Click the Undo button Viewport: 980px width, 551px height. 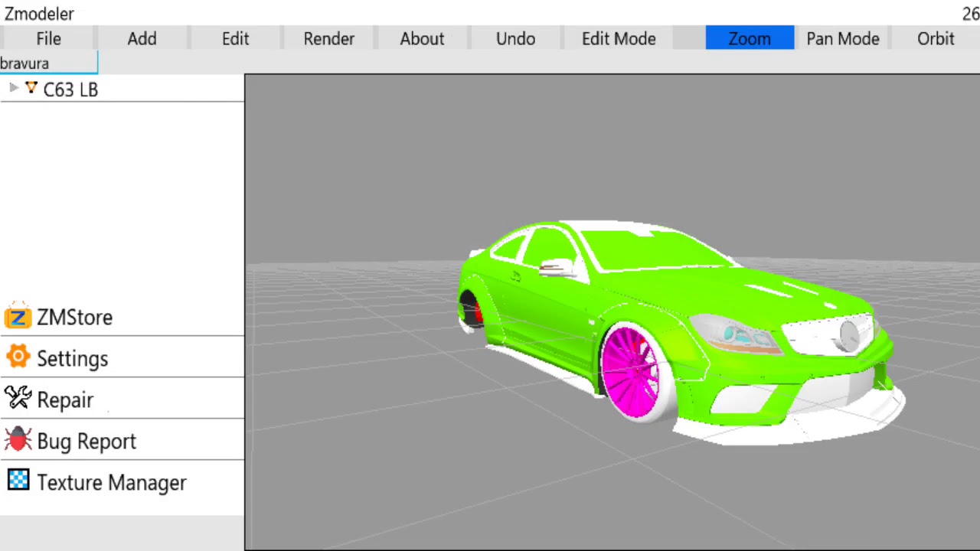pos(515,38)
